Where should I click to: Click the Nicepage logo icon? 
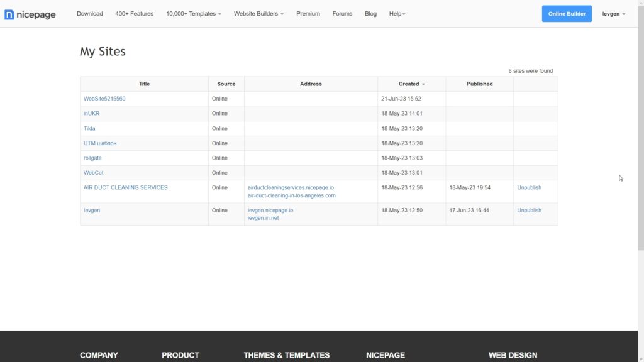pyautogui.click(x=9, y=14)
